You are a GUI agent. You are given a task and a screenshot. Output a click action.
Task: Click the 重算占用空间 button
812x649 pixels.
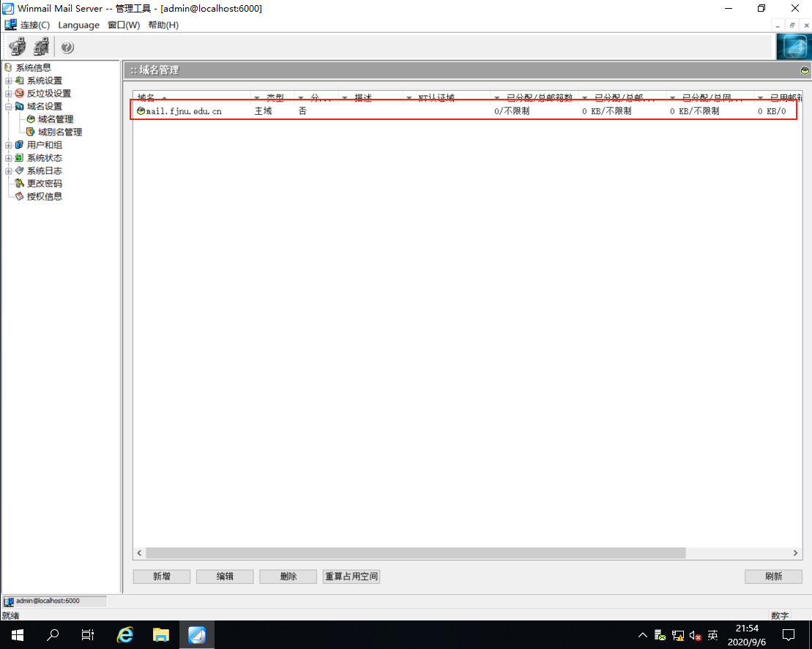351,577
